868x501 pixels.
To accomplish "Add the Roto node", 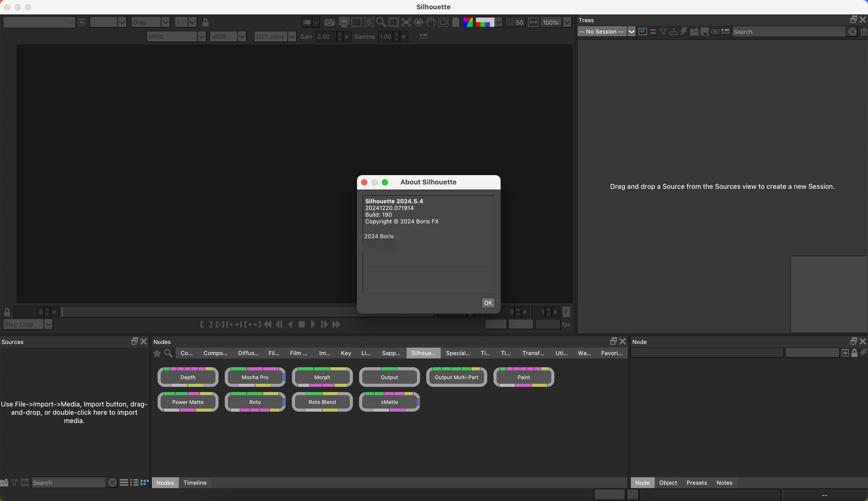I will pyautogui.click(x=255, y=402).
